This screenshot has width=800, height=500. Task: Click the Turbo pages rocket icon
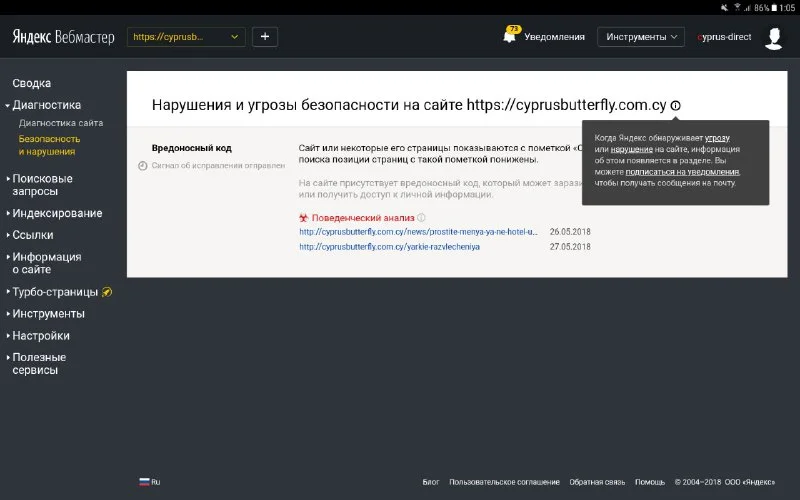(107, 292)
